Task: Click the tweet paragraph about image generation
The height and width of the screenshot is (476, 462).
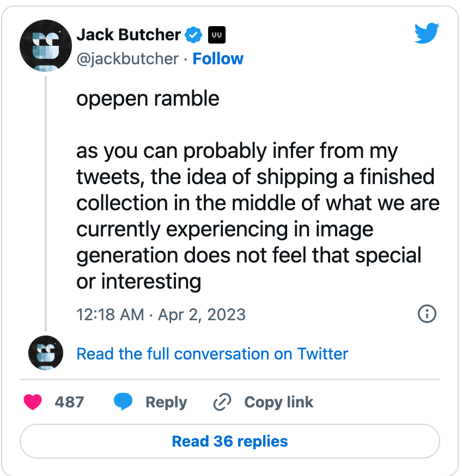Action: 258,216
